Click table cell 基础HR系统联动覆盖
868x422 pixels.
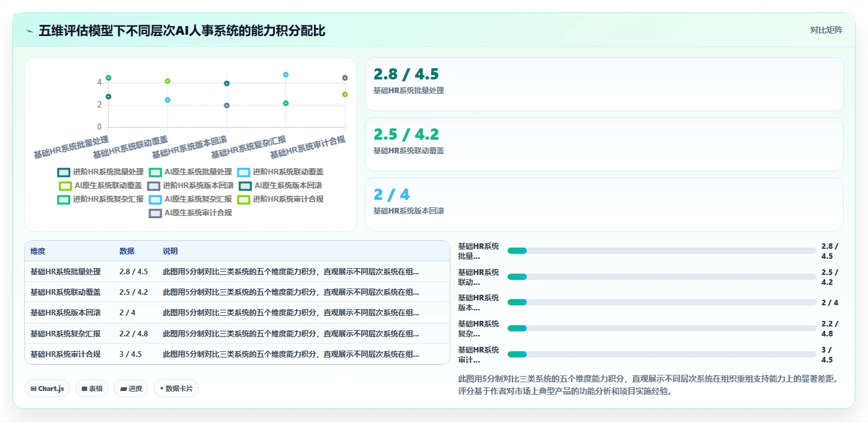pyautogui.click(x=65, y=292)
